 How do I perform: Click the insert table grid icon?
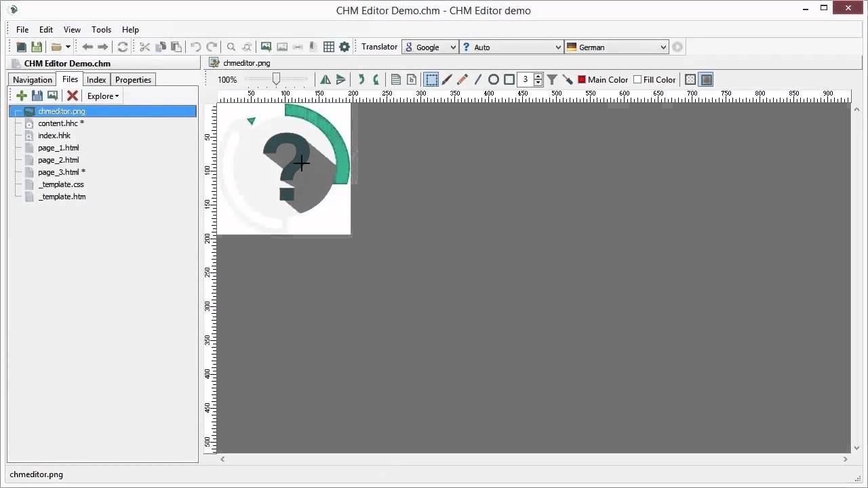click(329, 47)
